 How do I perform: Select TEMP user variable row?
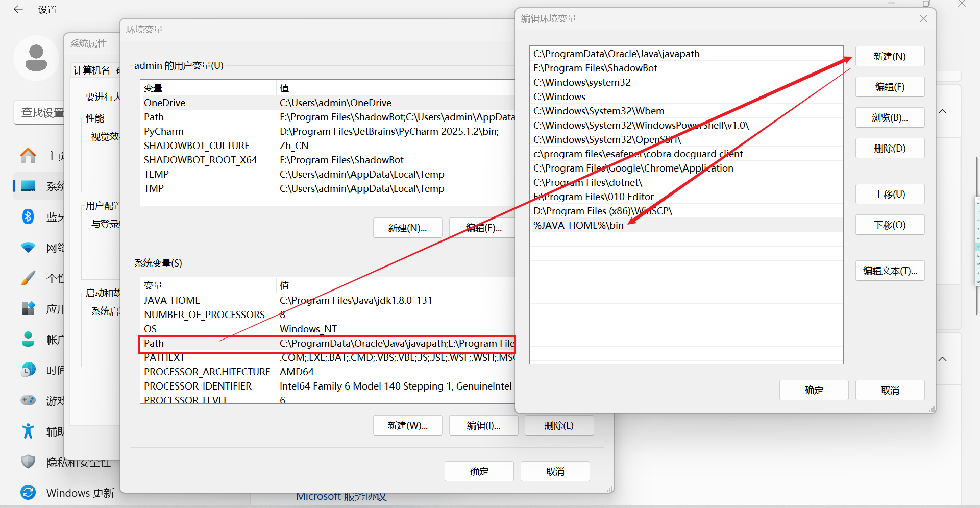point(328,174)
